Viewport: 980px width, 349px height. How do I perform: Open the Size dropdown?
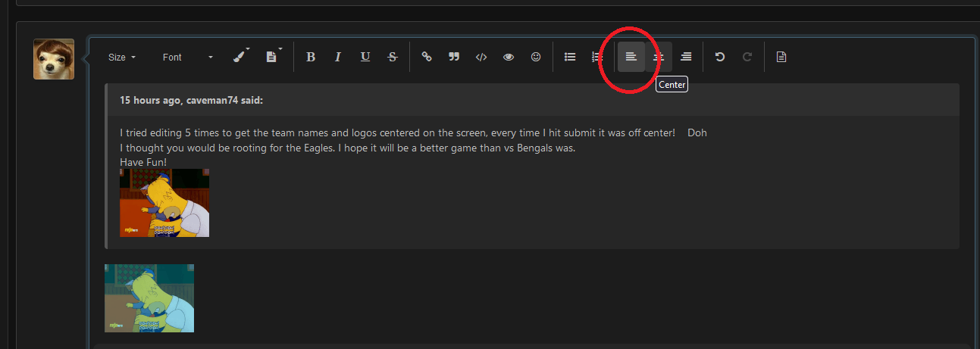122,58
